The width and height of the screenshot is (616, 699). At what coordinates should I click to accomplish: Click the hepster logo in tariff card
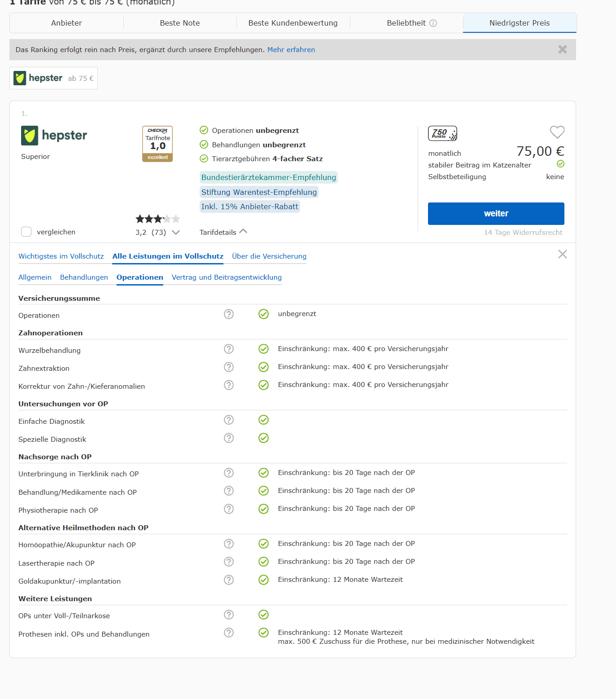pos(54,136)
